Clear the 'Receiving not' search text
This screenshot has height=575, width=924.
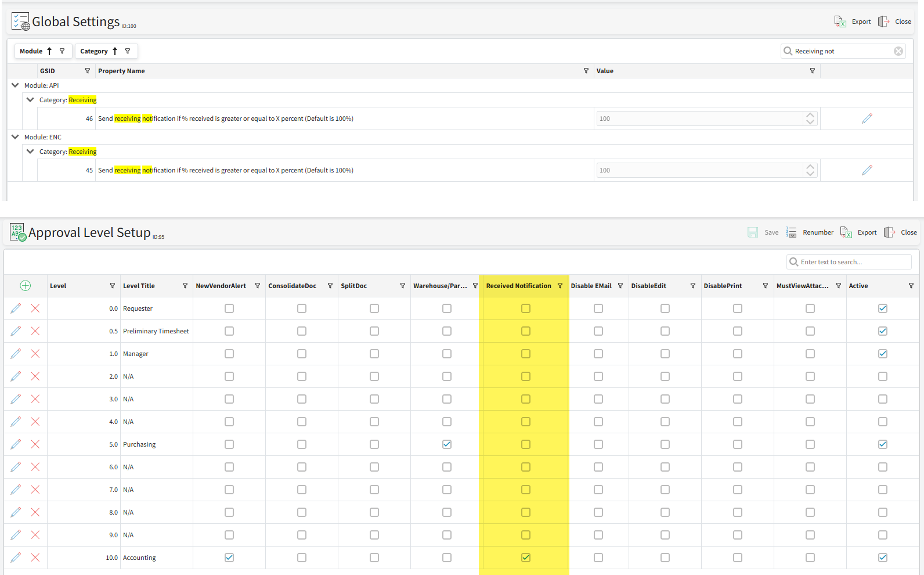point(898,51)
